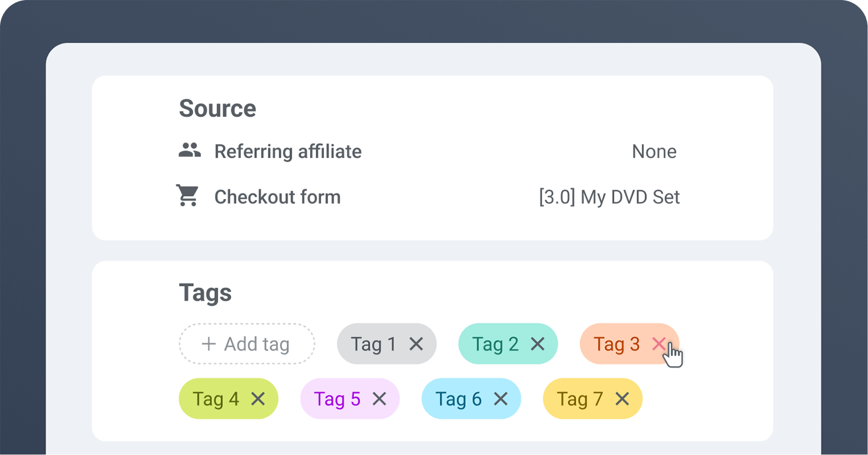Click the orange Tag 3 label text
Image resolution: width=868 pixels, height=455 pixels.
pyautogui.click(x=616, y=344)
